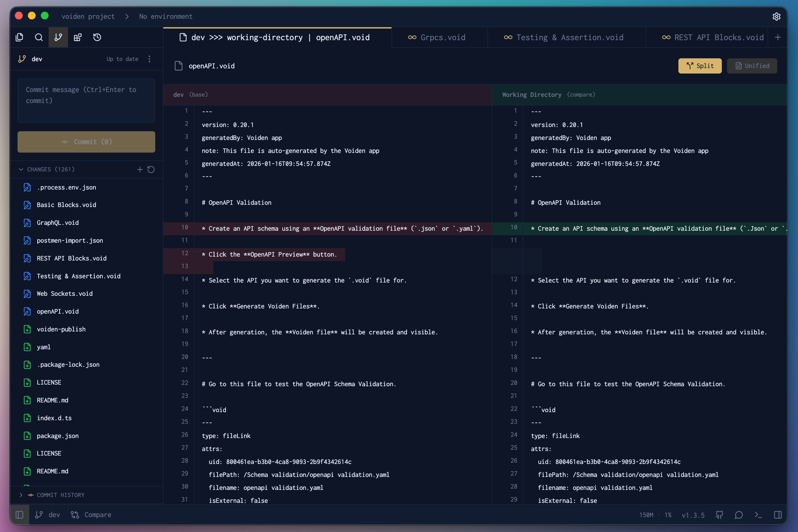Image resolution: width=798 pixels, height=532 pixels.
Task: Click the settings gear icon
Action: 776,16
